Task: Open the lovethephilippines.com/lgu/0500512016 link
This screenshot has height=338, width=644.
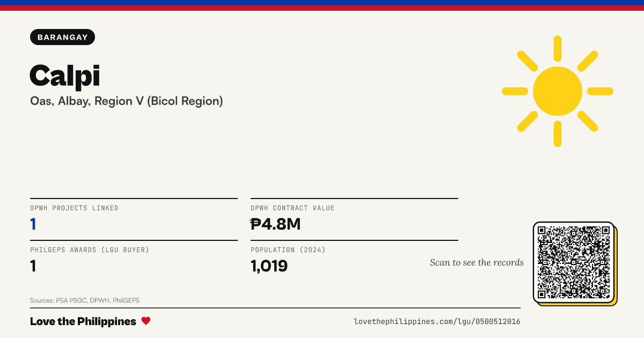Action: point(437,321)
